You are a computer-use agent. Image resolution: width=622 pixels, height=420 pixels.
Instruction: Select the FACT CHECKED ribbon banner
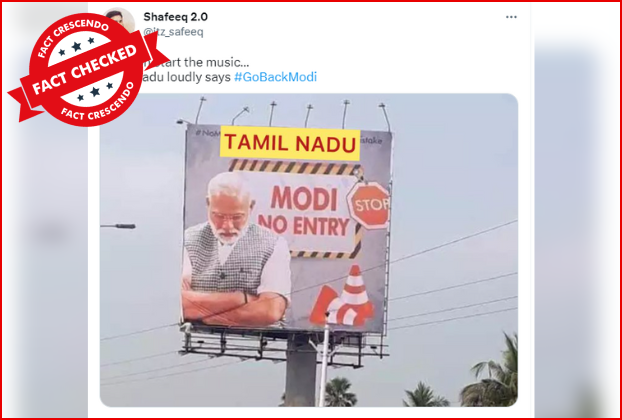84,71
